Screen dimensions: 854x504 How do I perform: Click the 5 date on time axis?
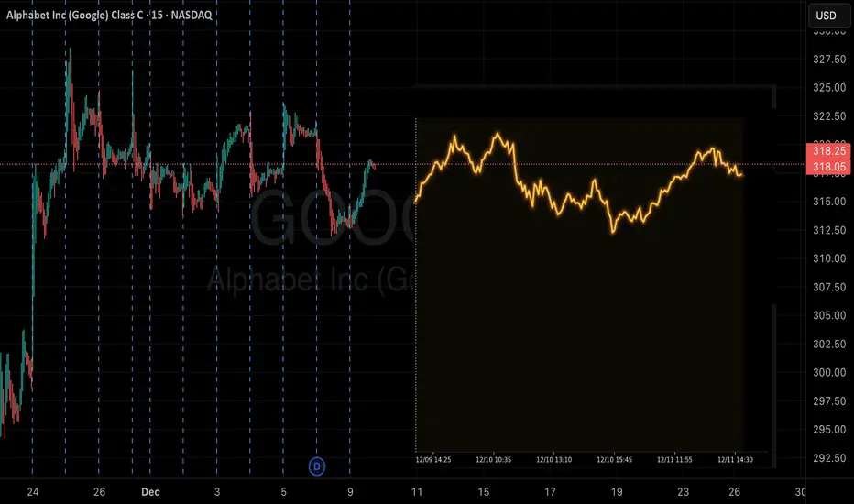tap(283, 492)
